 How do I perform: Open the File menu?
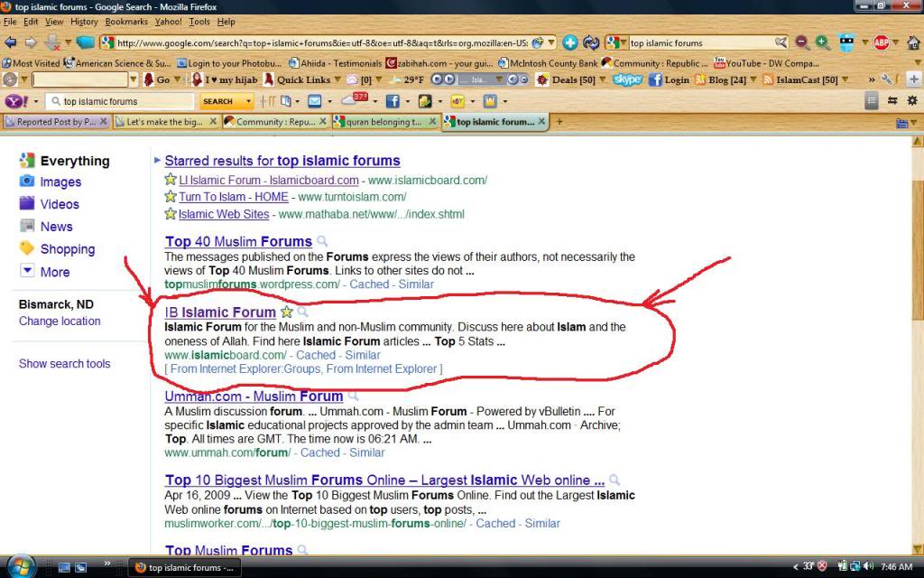coord(10,22)
